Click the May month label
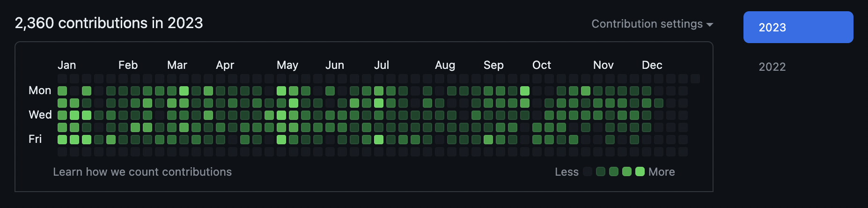868x208 pixels. (x=287, y=65)
